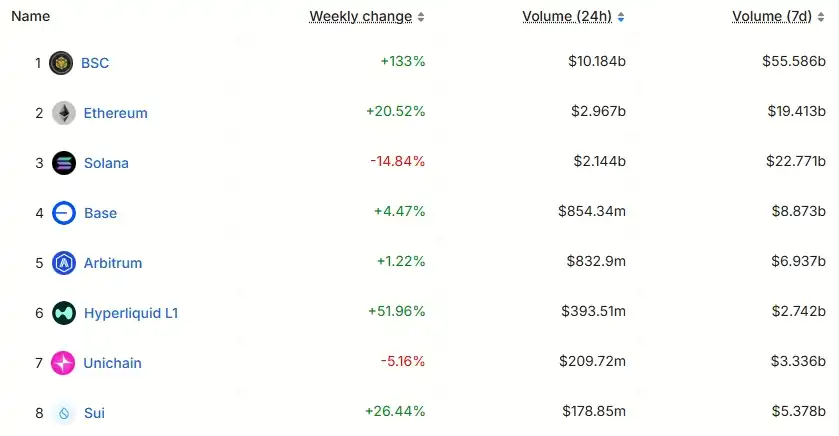Viewport: 839px width, 436px height.
Task: Sort using the Volume (24h) arrows
Action: point(621,17)
